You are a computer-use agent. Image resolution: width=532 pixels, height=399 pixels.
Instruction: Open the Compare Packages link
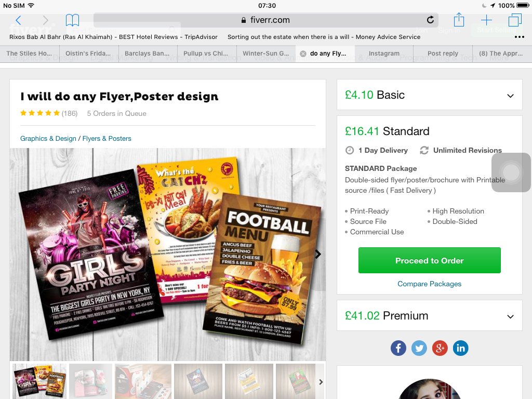click(x=429, y=284)
